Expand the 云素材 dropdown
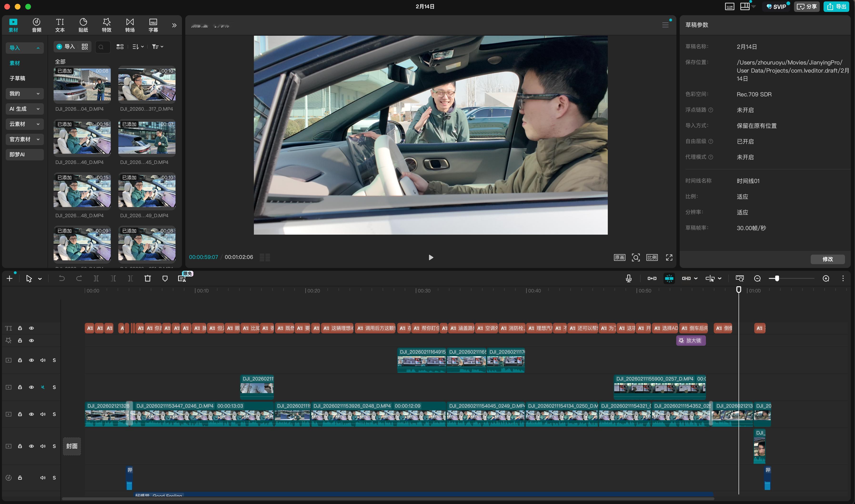Screen dimensions: 855x504 pos(25,124)
